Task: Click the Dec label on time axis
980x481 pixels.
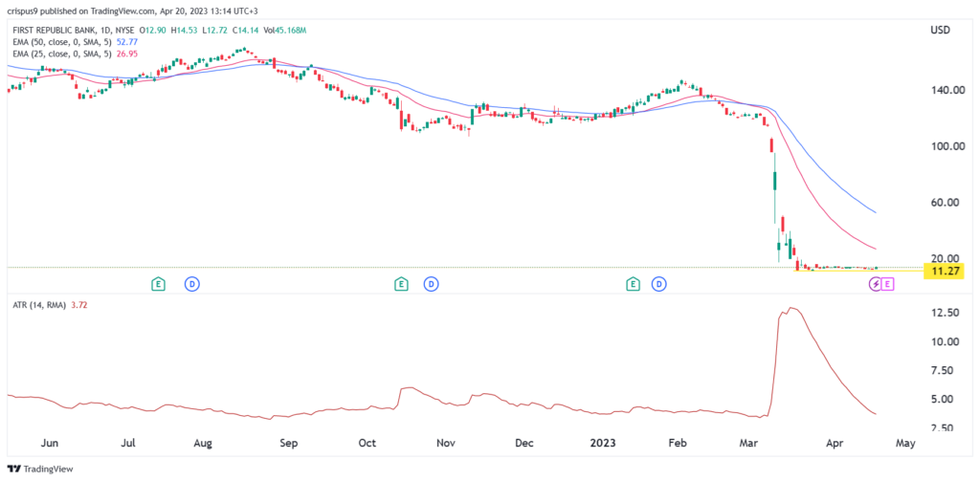Action: (x=523, y=443)
